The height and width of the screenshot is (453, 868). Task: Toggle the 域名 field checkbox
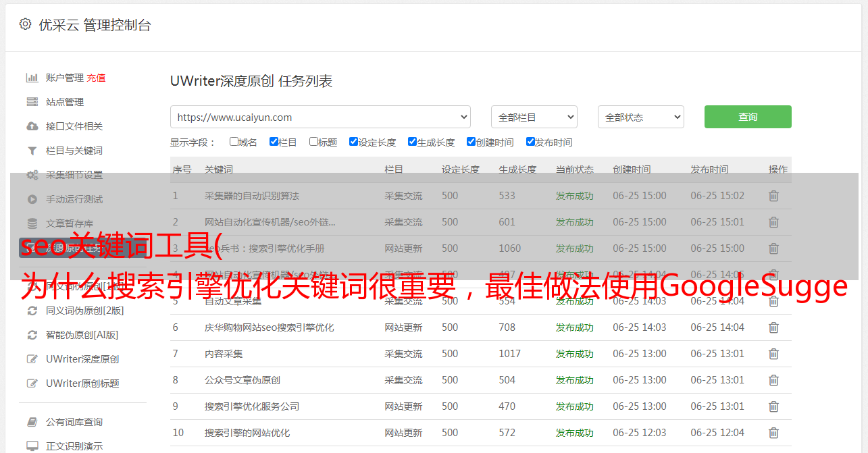point(234,142)
